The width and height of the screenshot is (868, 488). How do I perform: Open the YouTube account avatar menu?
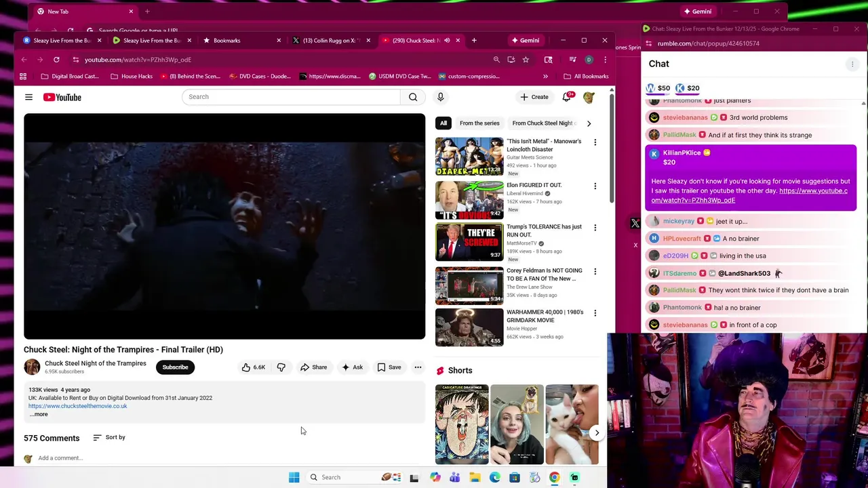click(589, 97)
